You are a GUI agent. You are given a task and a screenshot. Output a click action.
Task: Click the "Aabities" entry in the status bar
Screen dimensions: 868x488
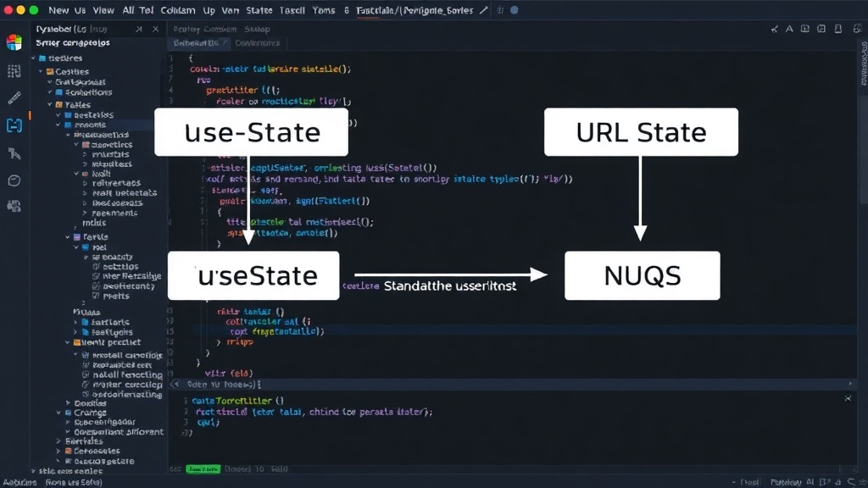click(x=20, y=482)
